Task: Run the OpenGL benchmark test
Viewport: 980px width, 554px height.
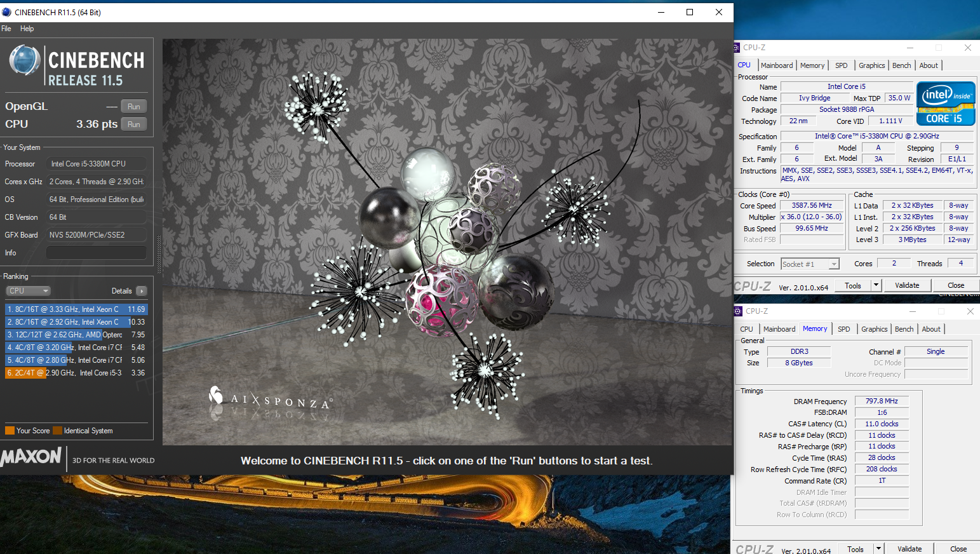Action: [x=134, y=107]
